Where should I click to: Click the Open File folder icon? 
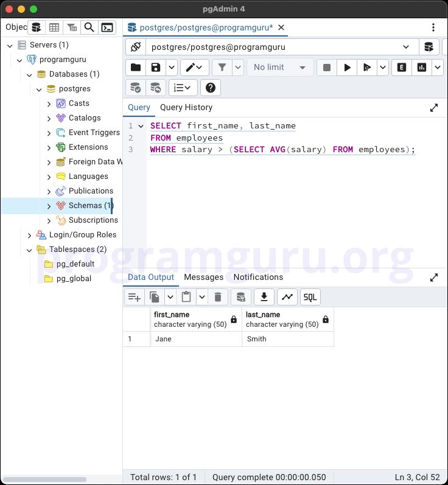136,68
